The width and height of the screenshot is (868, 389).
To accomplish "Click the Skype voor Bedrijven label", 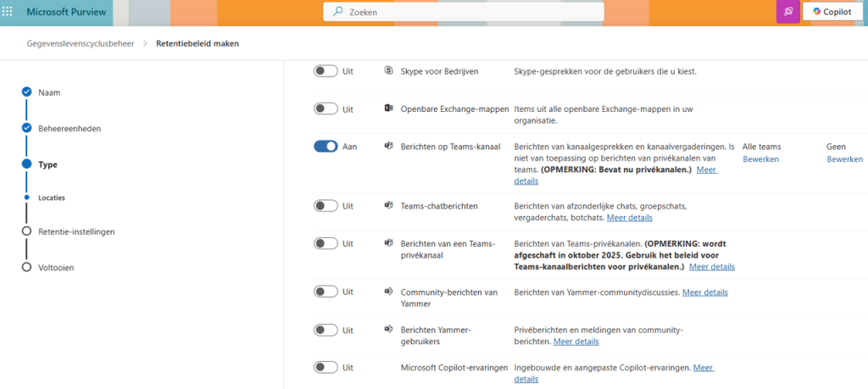I will (439, 71).
